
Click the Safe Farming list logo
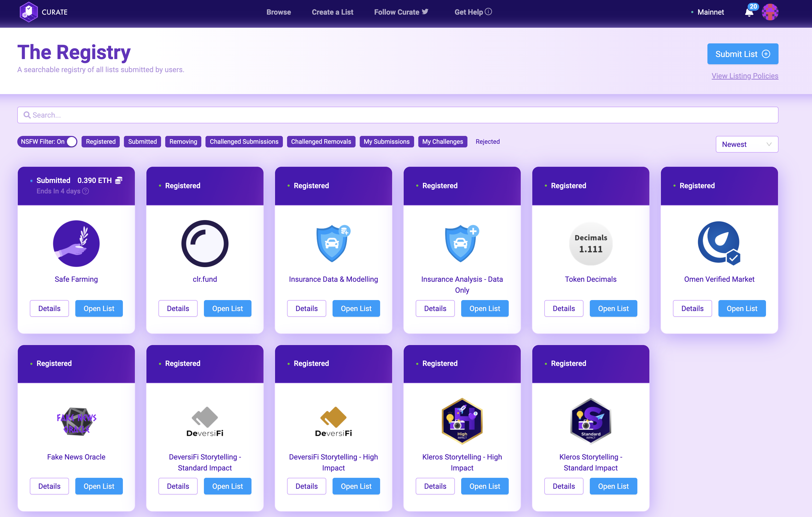(76, 244)
